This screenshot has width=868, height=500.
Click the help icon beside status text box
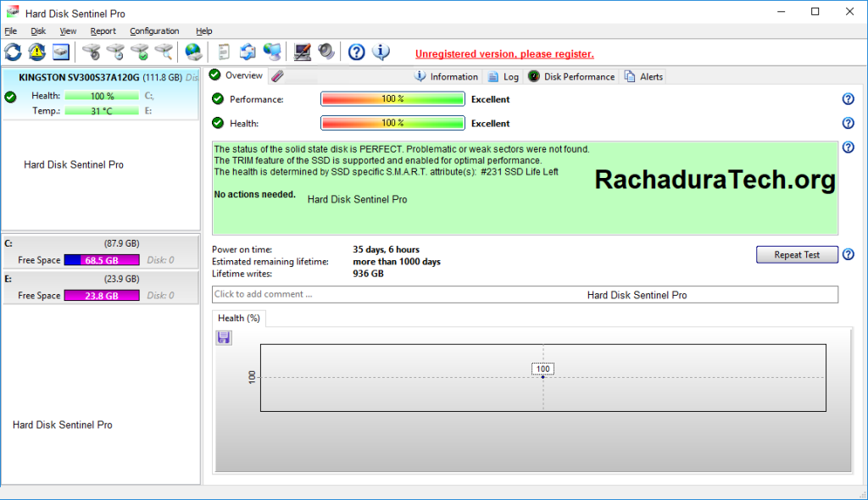pyautogui.click(x=848, y=147)
